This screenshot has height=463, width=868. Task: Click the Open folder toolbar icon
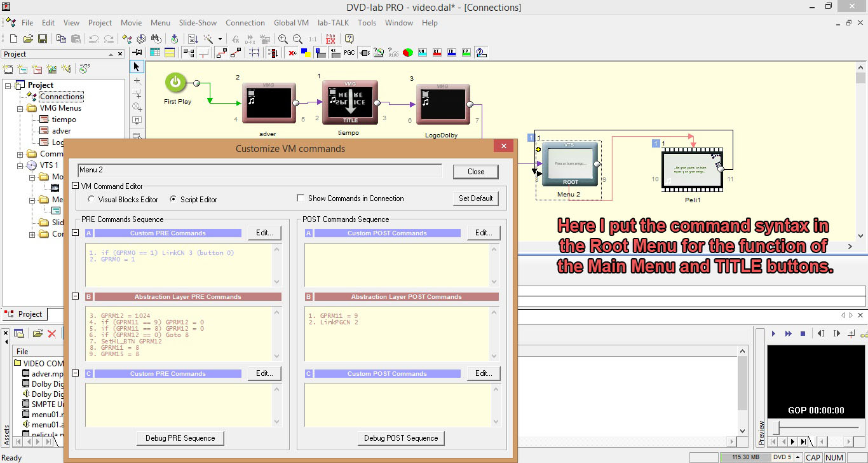(x=27, y=39)
